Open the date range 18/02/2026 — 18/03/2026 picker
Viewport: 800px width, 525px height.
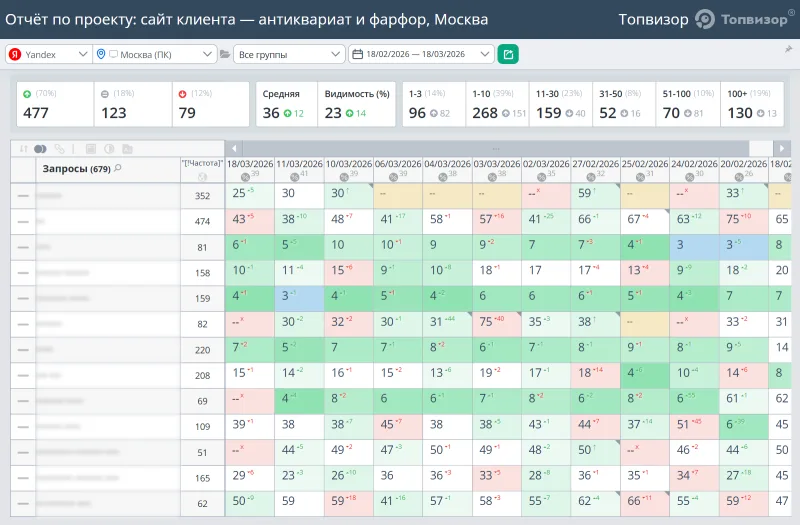[x=421, y=54]
